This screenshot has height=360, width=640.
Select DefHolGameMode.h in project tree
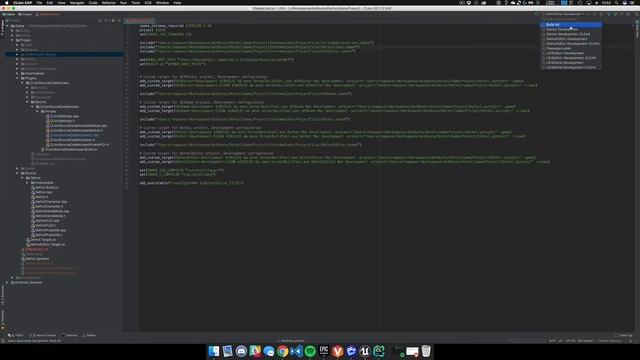pyautogui.click(x=50, y=216)
